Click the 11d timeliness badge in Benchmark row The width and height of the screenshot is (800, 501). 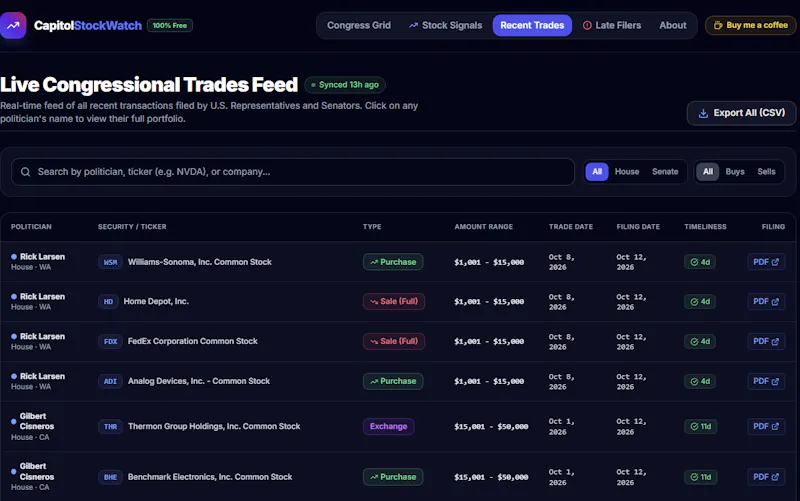pos(701,477)
